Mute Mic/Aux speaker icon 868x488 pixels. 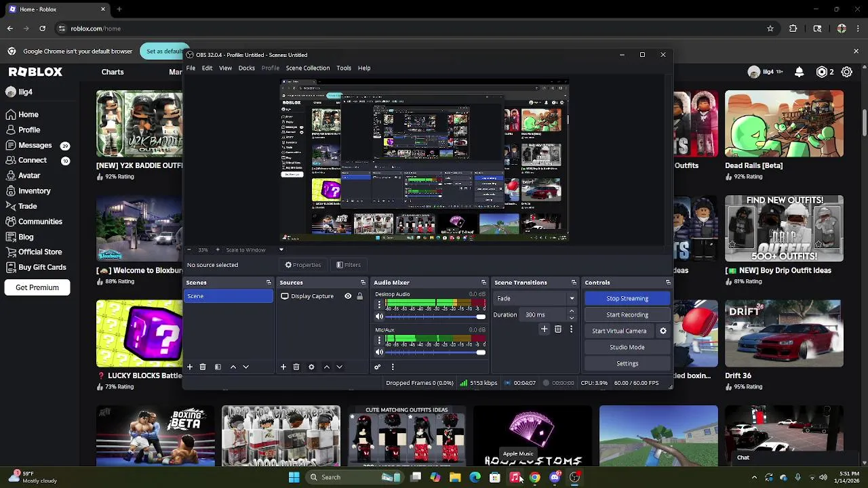pyautogui.click(x=379, y=352)
